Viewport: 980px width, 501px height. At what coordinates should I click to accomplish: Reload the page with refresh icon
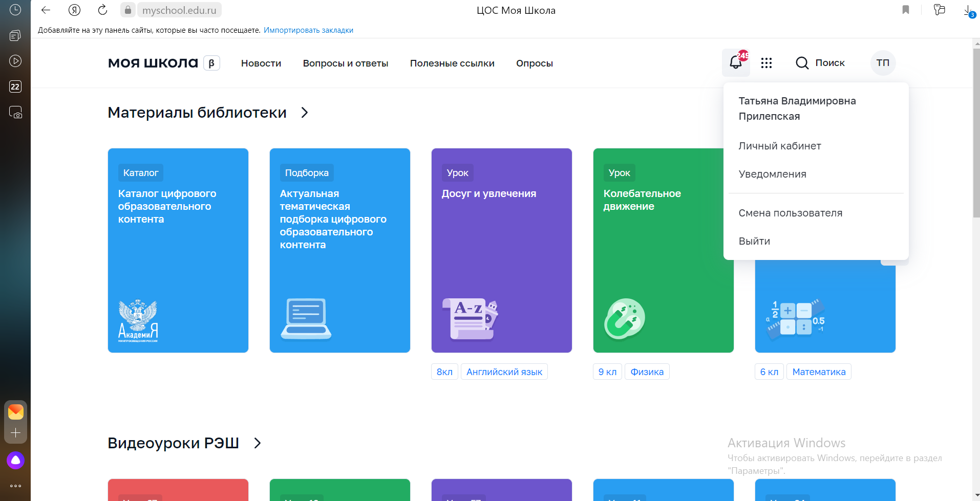[x=102, y=10]
